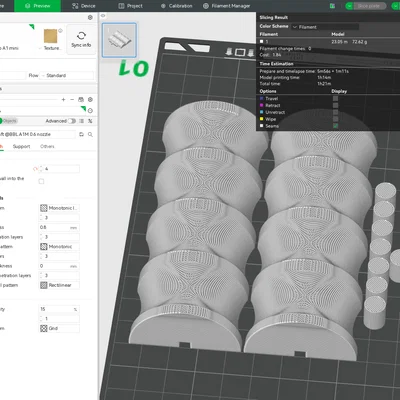Click the Slice plate button

pos(369,6)
